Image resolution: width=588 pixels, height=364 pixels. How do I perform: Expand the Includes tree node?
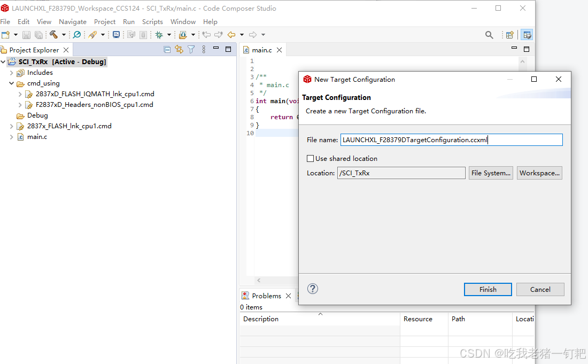point(12,73)
